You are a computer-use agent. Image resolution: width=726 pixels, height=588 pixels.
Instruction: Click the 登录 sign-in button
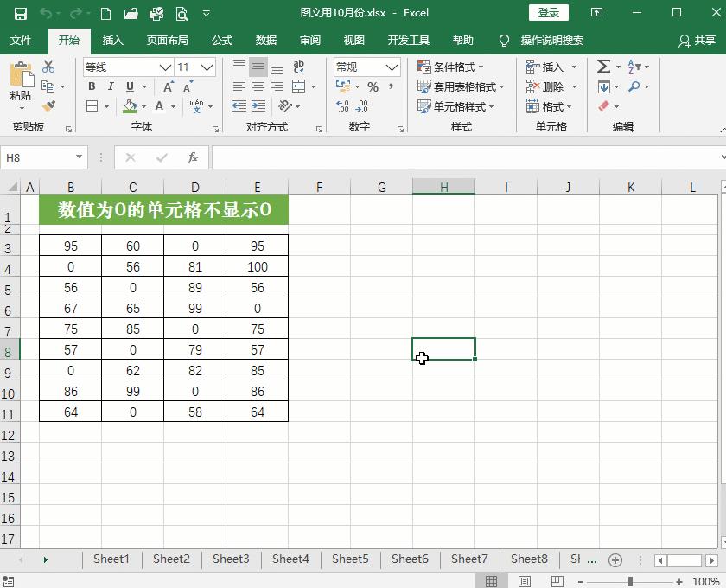(x=548, y=13)
